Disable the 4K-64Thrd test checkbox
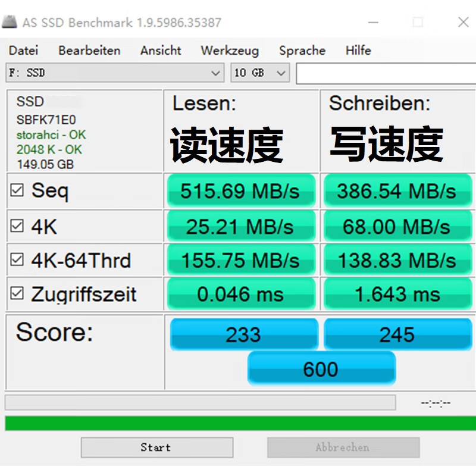 coord(17,260)
